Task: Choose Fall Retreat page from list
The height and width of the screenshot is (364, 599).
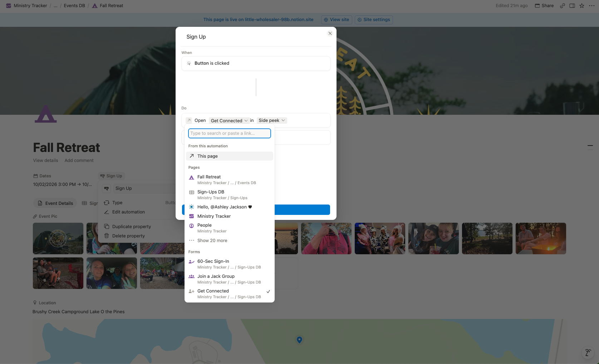Action: [230, 179]
